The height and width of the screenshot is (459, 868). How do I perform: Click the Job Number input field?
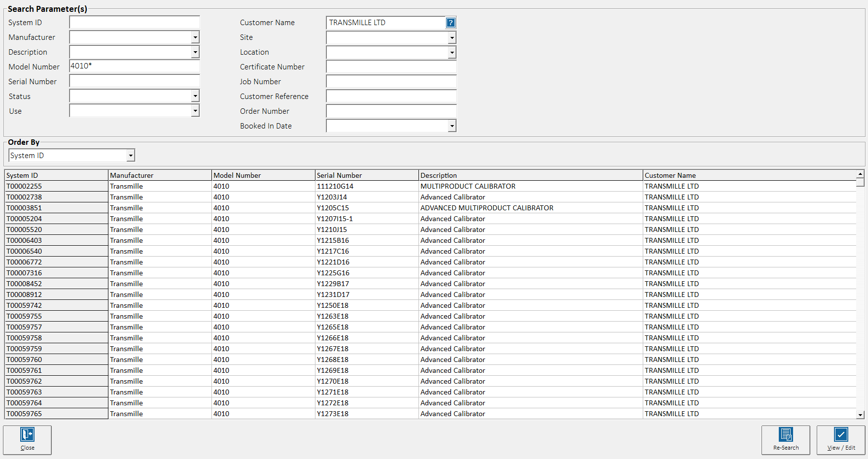391,82
